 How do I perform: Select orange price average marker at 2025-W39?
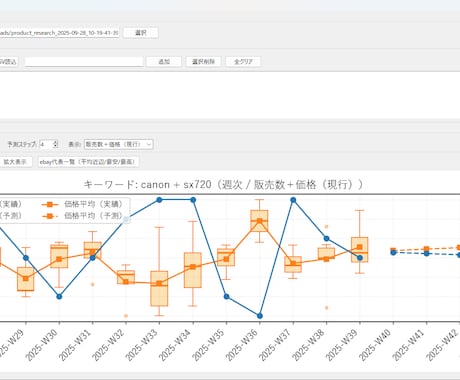click(x=360, y=247)
